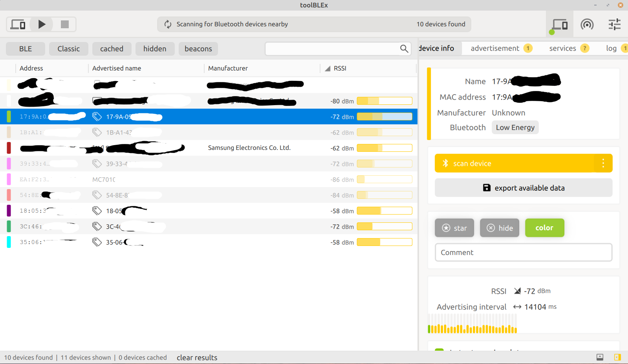
Task: Click the Comment input field
Action: (524, 252)
